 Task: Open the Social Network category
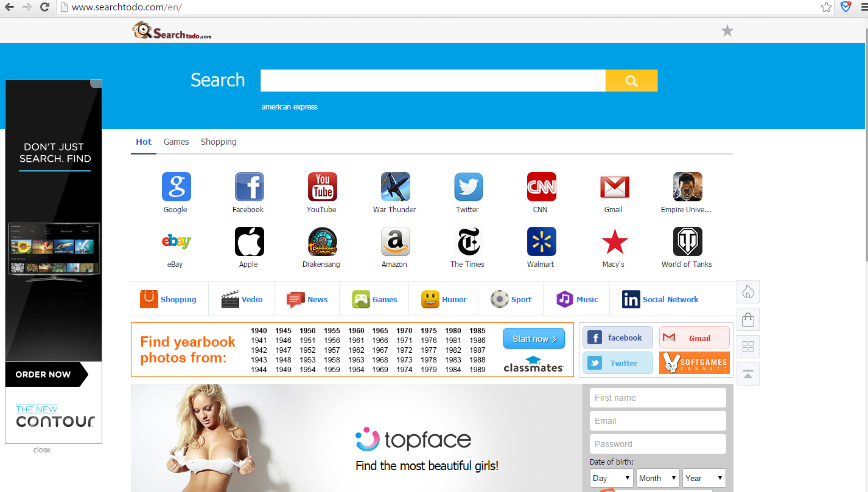pos(660,299)
